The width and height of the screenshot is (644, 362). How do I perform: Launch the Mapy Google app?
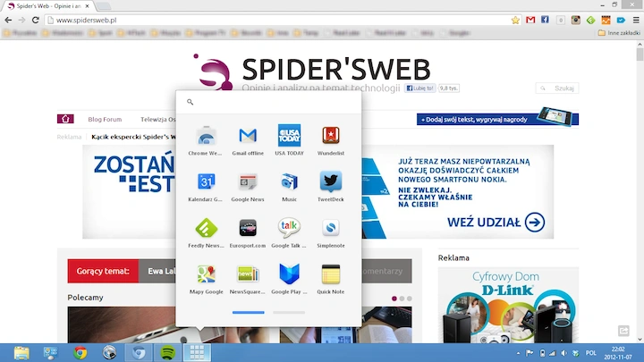pos(206,279)
